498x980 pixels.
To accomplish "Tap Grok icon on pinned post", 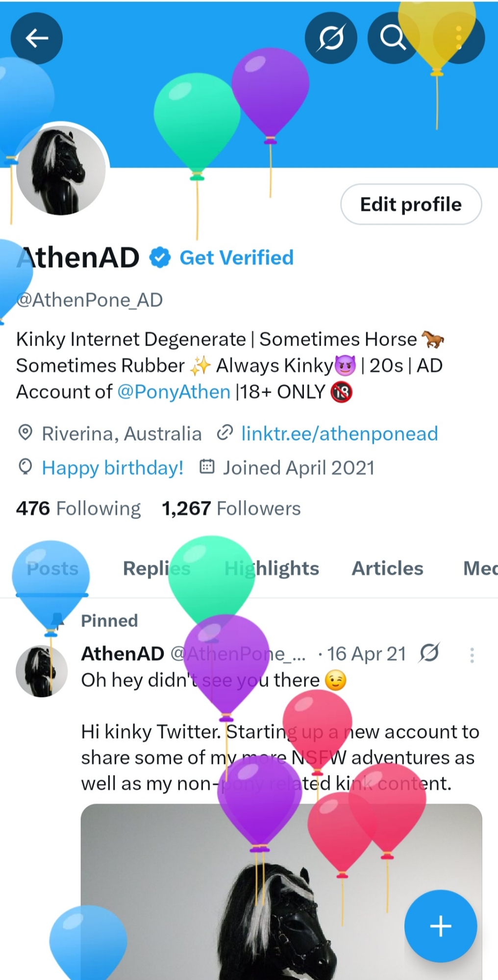I will pos(429,653).
